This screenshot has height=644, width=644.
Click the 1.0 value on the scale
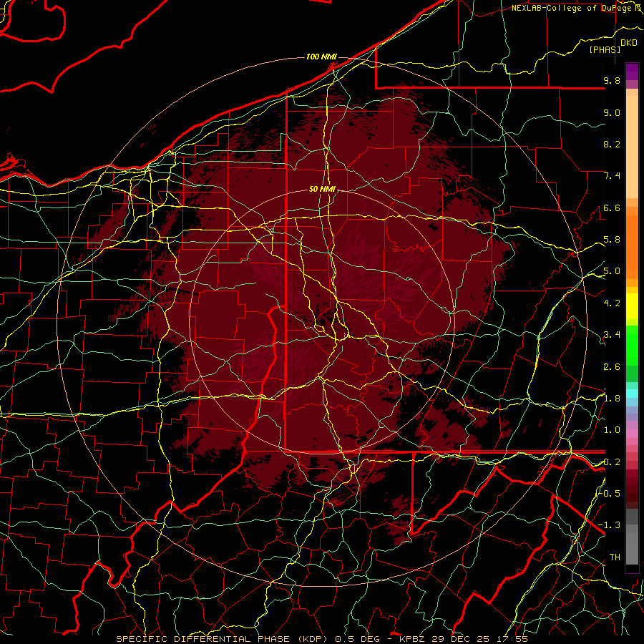(612, 430)
